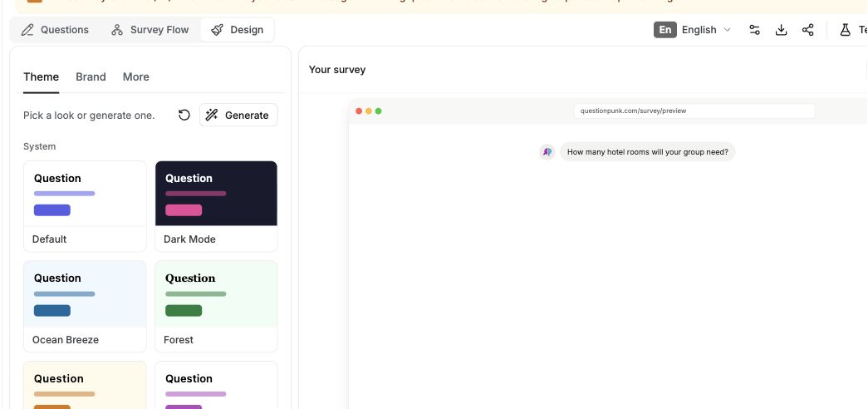Viewport: 868px width, 409px height.
Task: Click the flow diagram icon beside Survey Flow
Action: [x=117, y=30]
